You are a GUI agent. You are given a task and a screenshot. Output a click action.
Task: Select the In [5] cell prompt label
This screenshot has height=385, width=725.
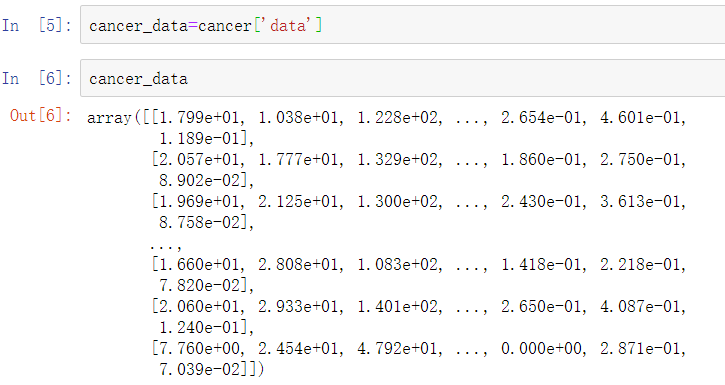37,25
